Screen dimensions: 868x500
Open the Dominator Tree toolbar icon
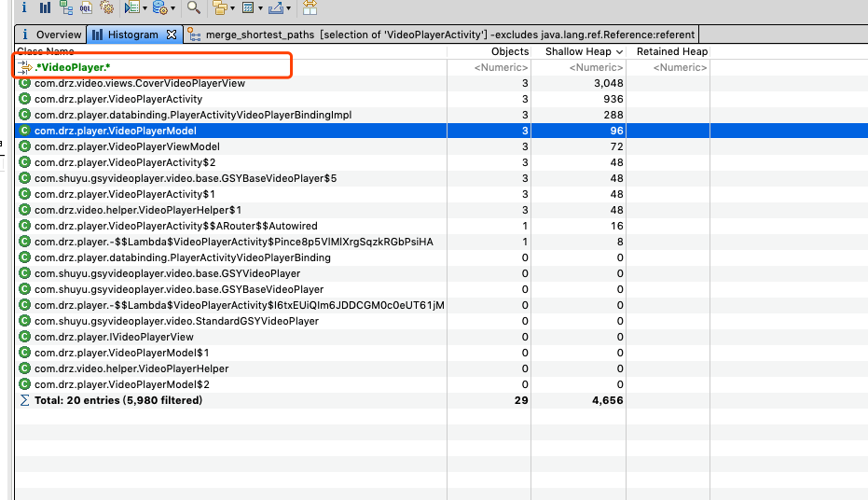[66, 7]
